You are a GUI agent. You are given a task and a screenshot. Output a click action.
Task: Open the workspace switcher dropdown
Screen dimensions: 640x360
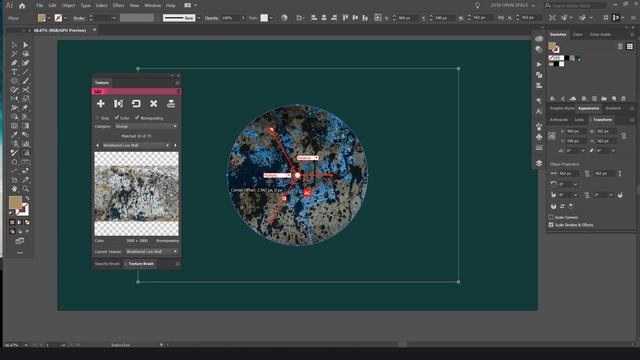(x=513, y=5)
